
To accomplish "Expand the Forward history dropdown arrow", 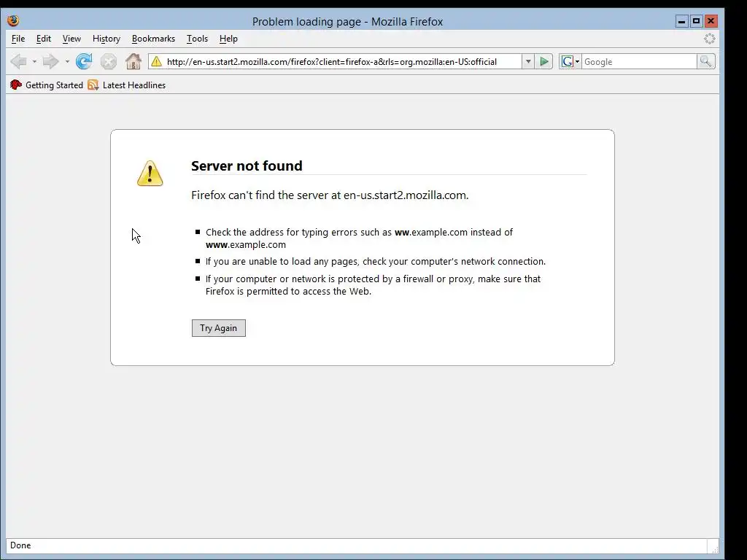I will point(67,61).
